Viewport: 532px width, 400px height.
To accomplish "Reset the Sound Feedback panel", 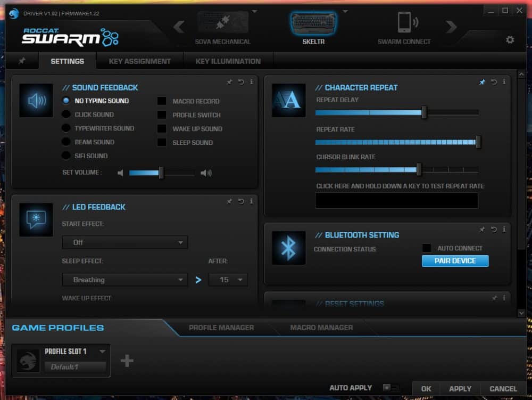I will click(241, 82).
